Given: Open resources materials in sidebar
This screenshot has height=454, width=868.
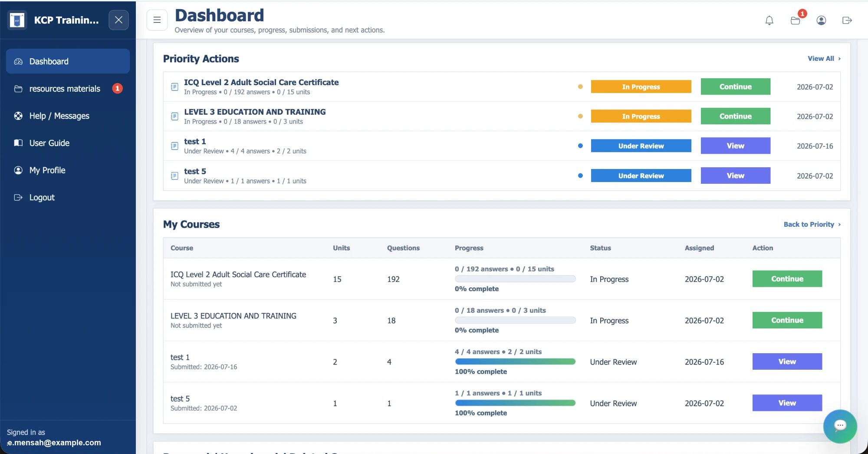Looking at the screenshot, I should 68,89.
